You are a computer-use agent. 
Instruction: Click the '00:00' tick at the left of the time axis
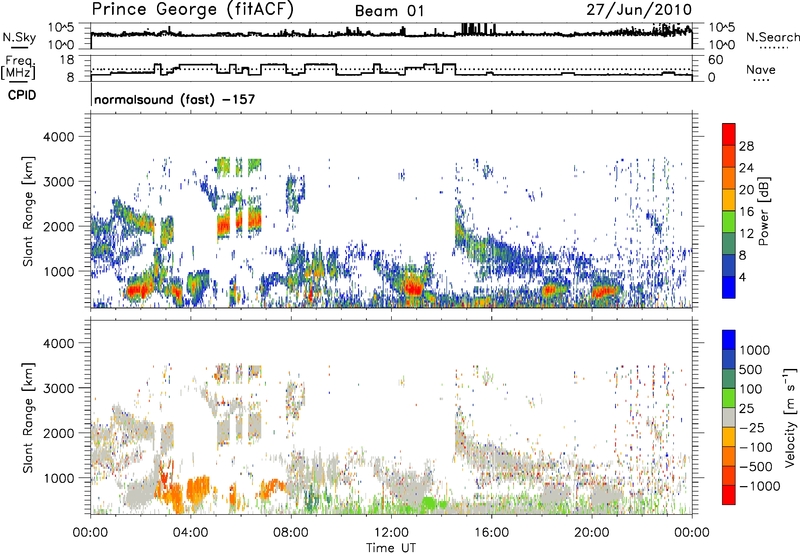pyautogui.click(x=90, y=533)
